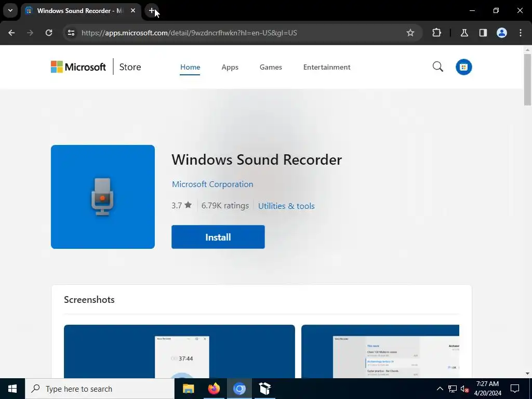Open a new browser tab

tap(152, 10)
